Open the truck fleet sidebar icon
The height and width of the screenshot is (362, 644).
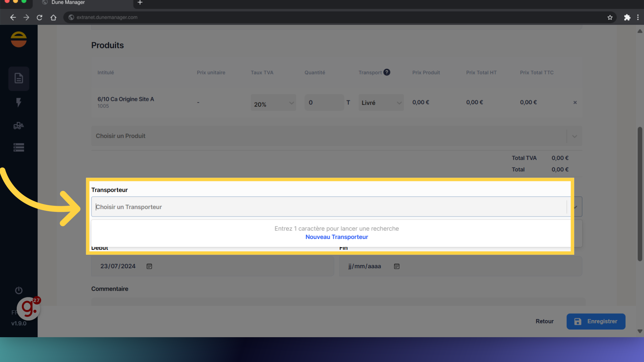(19, 126)
